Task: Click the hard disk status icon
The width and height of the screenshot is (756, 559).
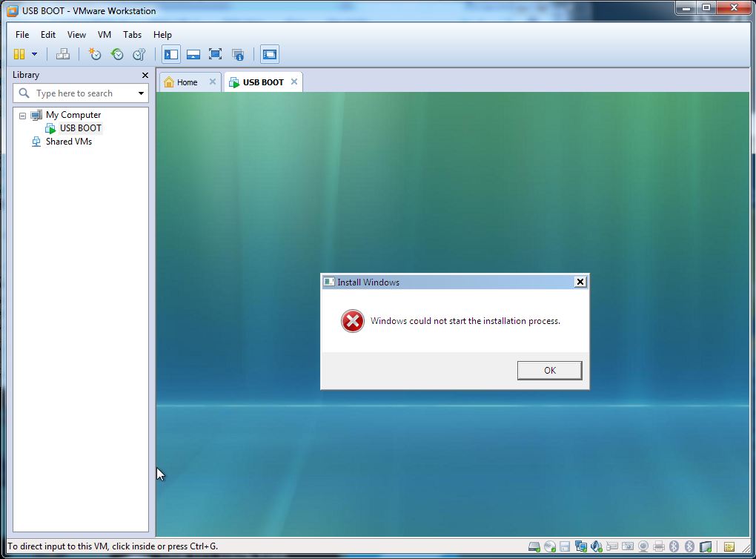Action: (x=534, y=546)
